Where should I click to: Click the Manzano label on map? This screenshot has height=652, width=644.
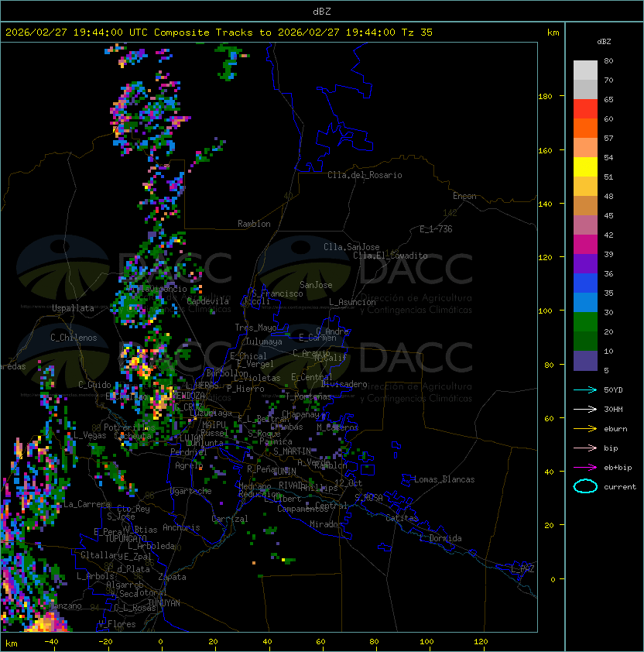65,606
